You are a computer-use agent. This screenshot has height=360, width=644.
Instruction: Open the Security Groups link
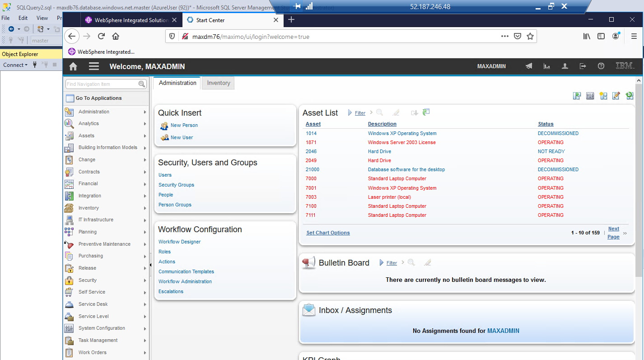click(x=176, y=185)
